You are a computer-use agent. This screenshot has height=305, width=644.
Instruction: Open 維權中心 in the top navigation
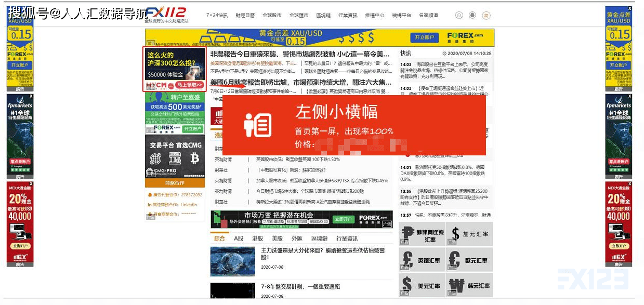tap(375, 16)
